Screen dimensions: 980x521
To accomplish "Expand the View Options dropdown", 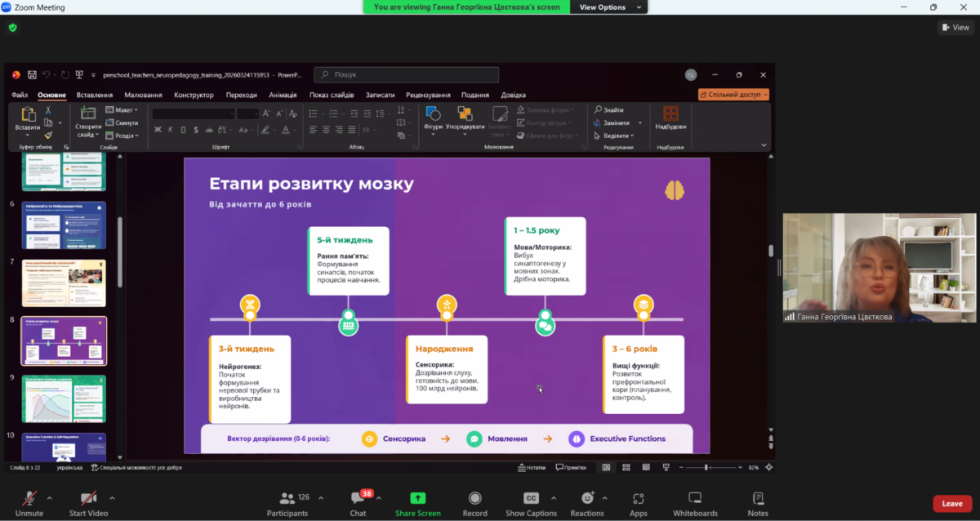I will (608, 7).
